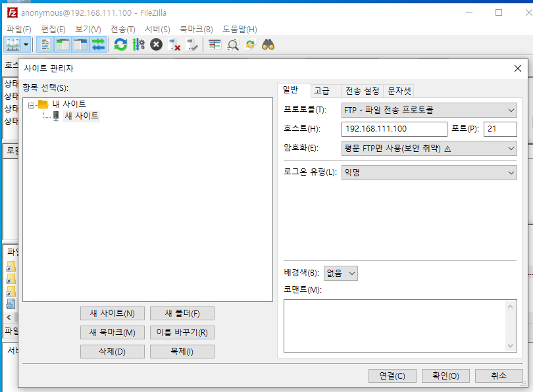Open 파일(F) menu
Image resolution: width=533 pixels, height=392 pixels.
[19, 29]
